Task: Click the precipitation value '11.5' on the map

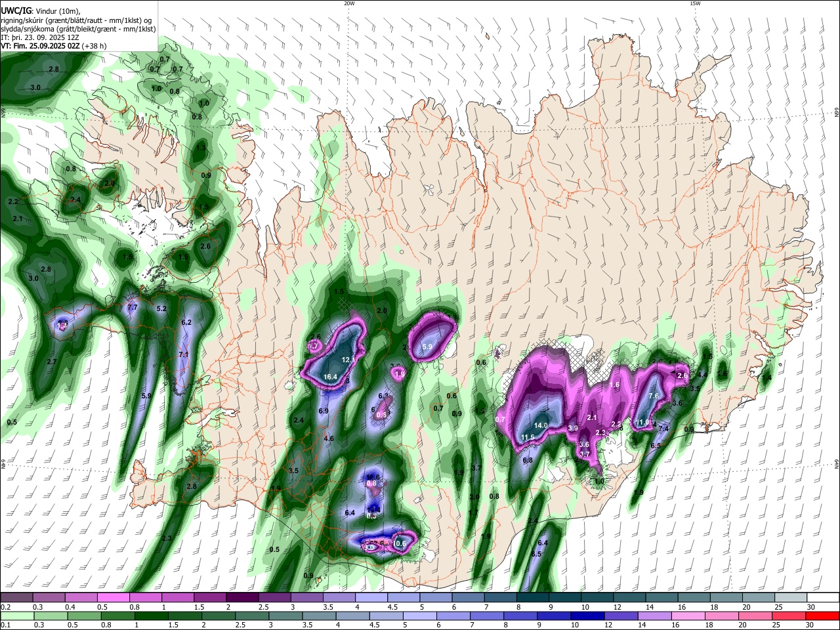Action: tap(528, 437)
